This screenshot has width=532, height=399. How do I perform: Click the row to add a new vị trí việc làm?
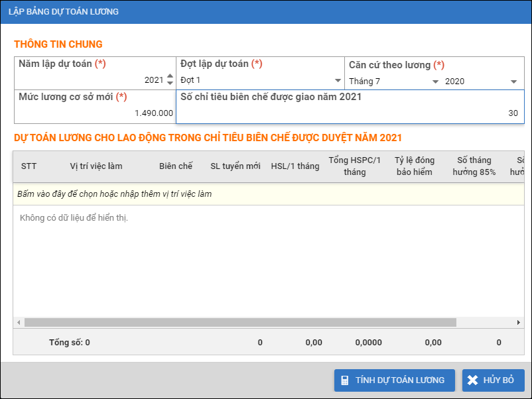(x=265, y=194)
